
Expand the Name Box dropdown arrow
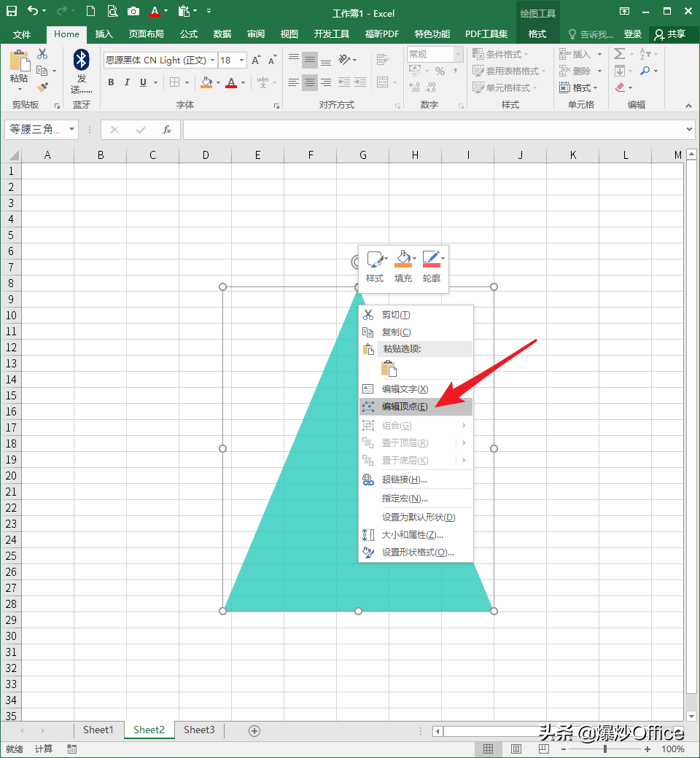click(x=71, y=129)
